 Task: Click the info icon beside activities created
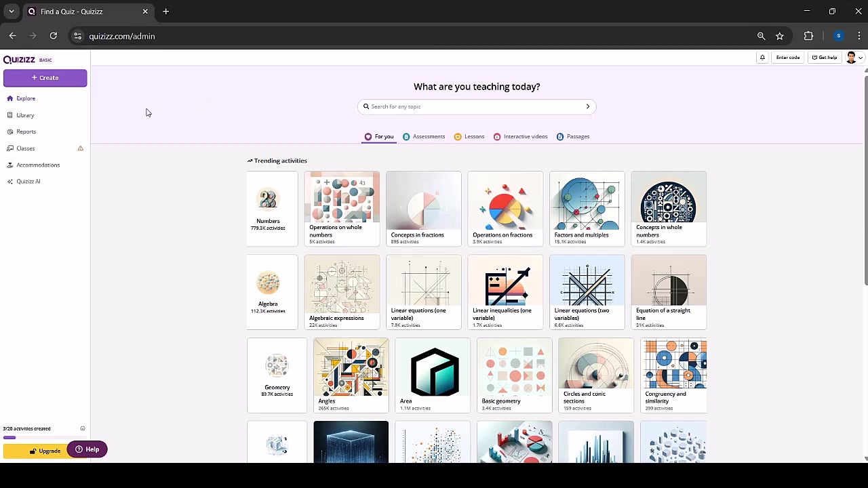[x=83, y=428]
